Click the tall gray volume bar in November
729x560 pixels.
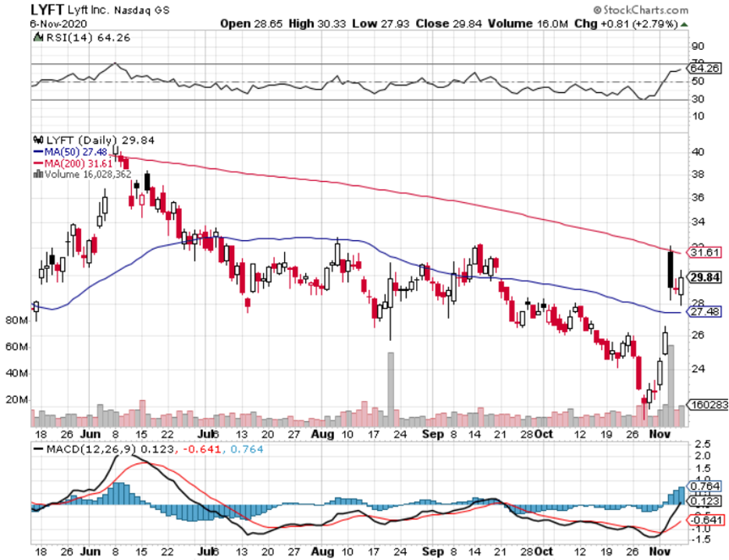tap(670, 386)
